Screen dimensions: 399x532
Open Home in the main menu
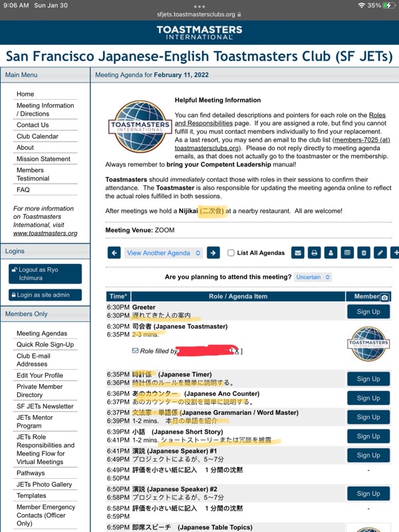pyautogui.click(x=25, y=94)
